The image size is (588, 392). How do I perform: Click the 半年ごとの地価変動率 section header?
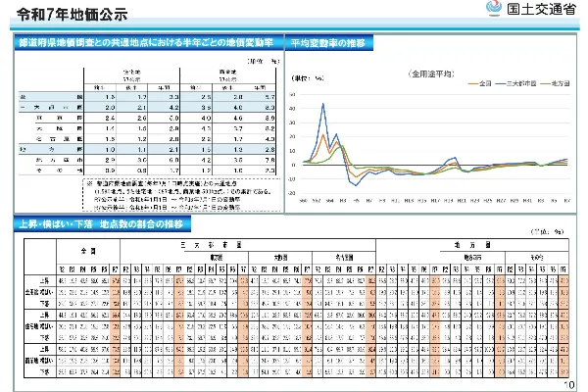147,44
